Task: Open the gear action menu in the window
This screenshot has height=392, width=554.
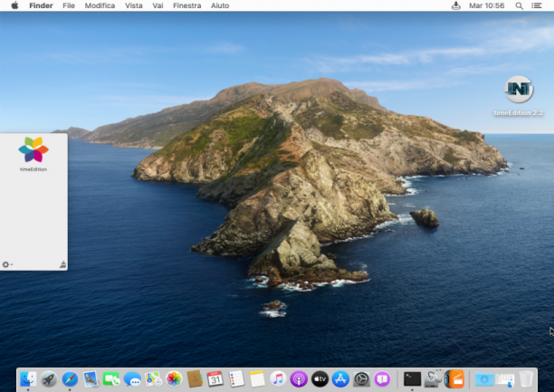Action: [x=6, y=264]
